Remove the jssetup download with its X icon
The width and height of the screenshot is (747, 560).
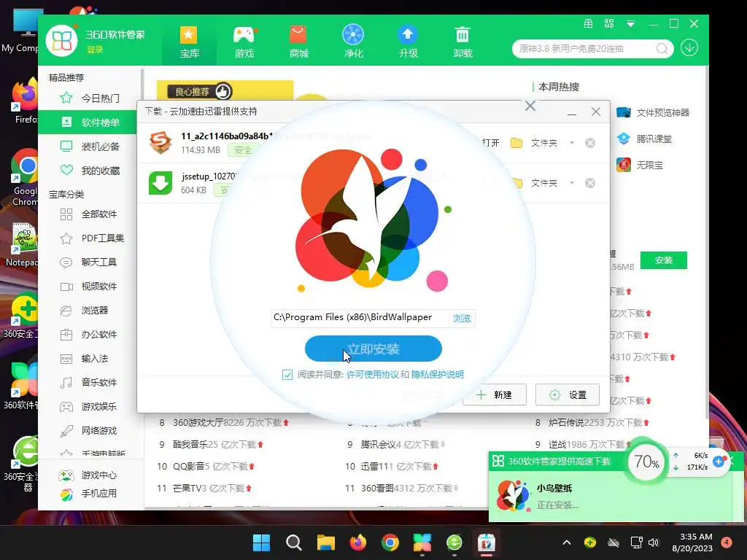(589, 183)
